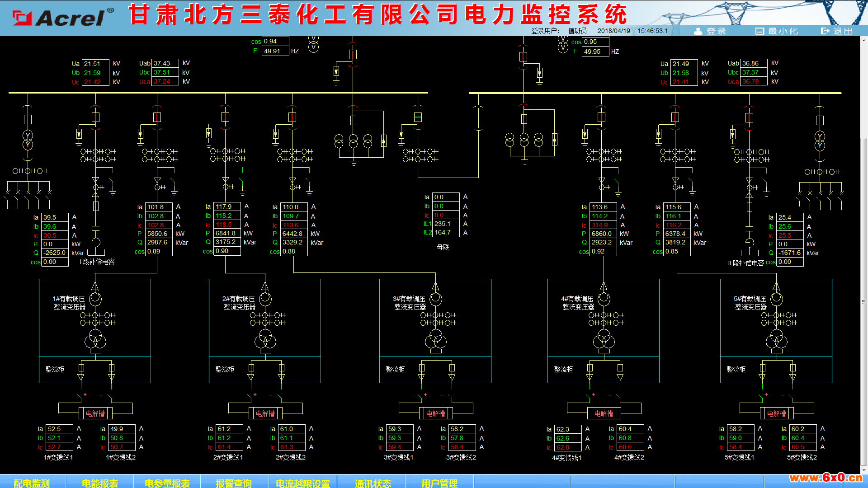Click the scrollbar down arrow
Image resolution: width=868 pixels, height=488 pixels.
(864, 470)
